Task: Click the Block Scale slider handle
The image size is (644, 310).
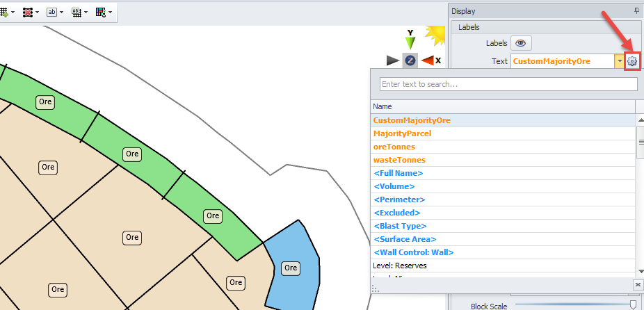Action: [x=633, y=306]
